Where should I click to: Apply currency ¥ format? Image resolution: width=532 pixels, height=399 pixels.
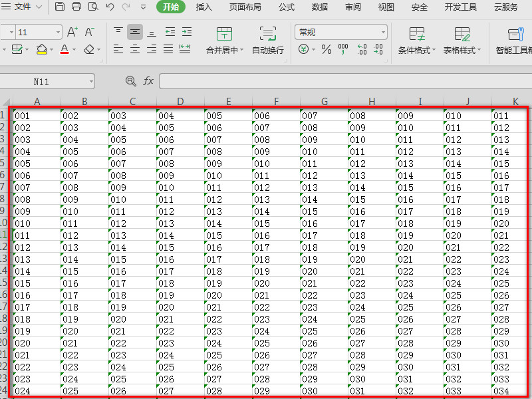303,49
